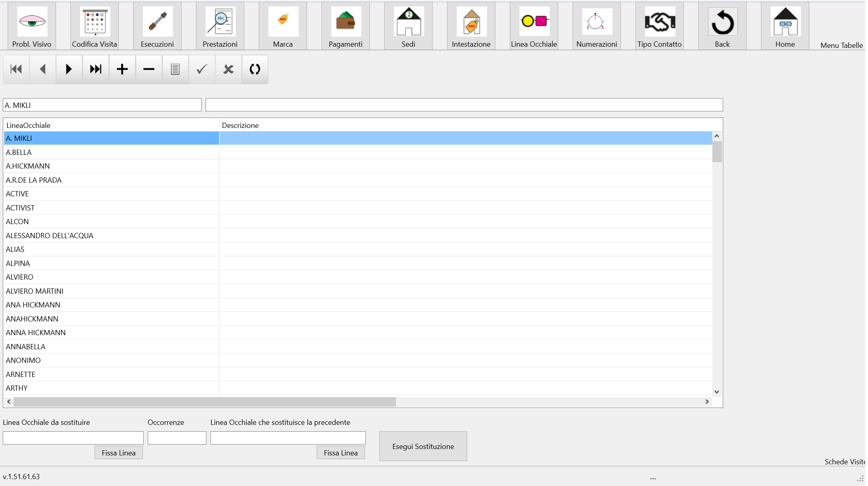
Task: Open the Esecuzioni table
Action: pyautogui.click(x=157, y=26)
